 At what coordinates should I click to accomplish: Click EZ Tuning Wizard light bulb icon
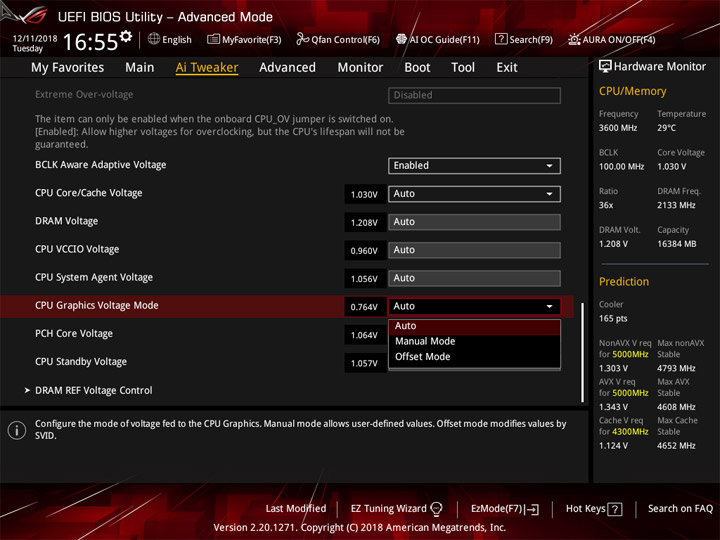click(436, 509)
